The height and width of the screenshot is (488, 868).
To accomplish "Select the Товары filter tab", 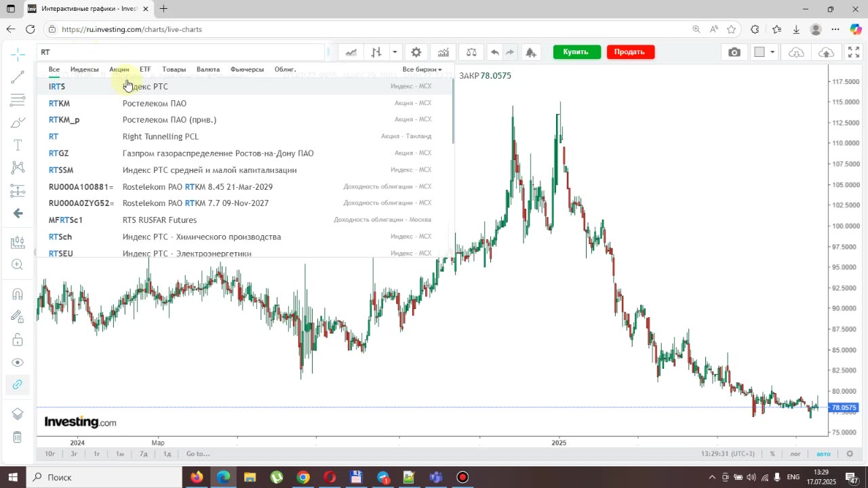I will (174, 69).
